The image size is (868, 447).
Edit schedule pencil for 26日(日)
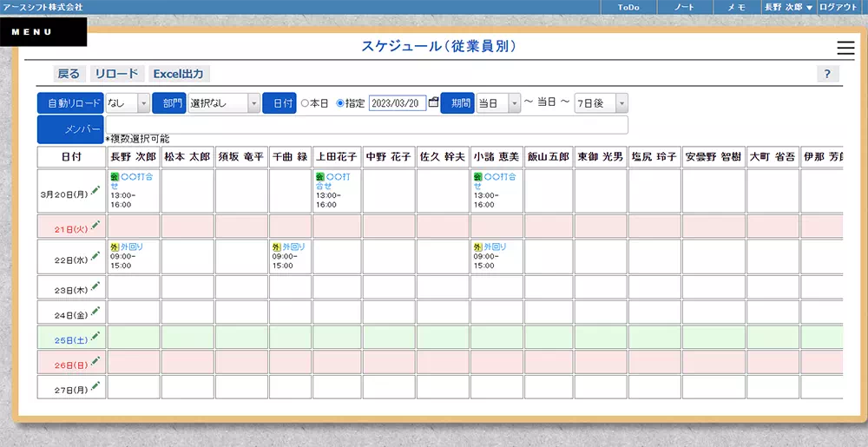(95, 361)
